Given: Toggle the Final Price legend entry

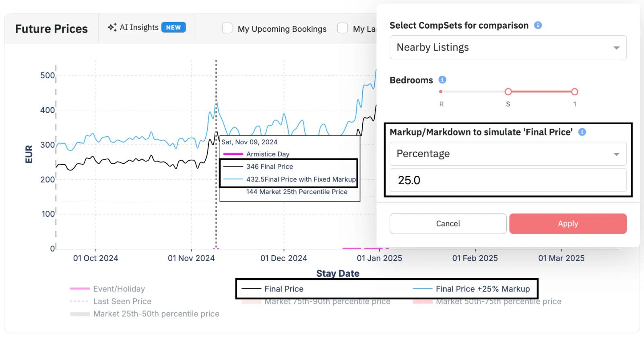Looking at the screenshot, I should tap(272, 289).
